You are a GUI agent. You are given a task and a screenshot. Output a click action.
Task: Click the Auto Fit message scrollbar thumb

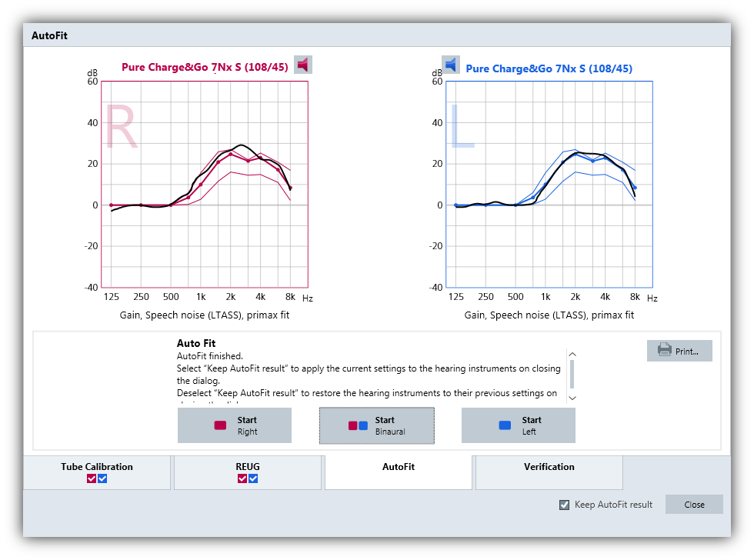[x=572, y=374]
